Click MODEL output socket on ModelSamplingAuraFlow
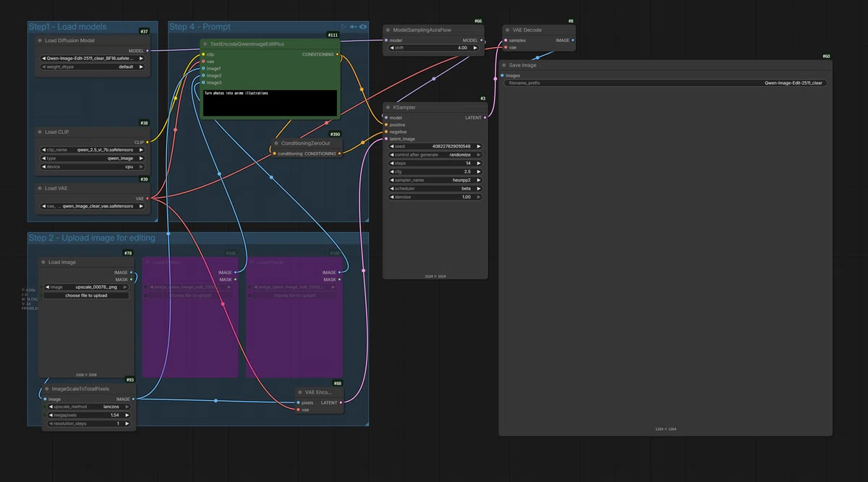 click(x=481, y=41)
